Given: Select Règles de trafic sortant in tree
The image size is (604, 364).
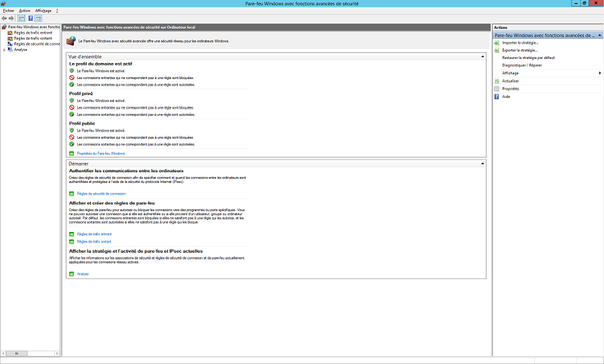Looking at the screenshot, I should click(33, 38).
